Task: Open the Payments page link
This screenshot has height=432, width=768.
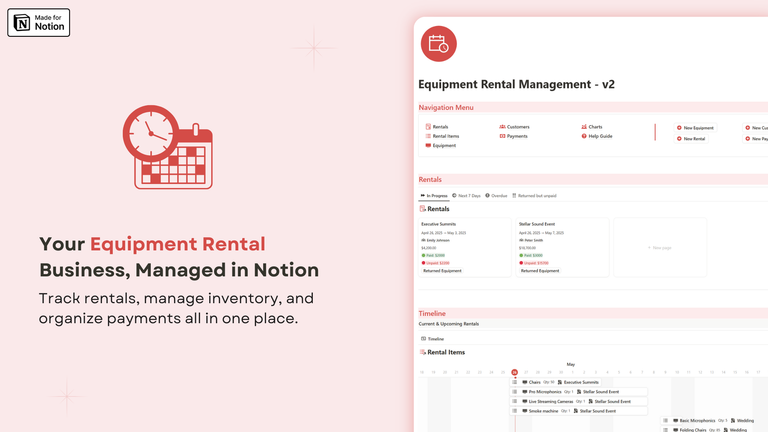Action: click(516, 136)
